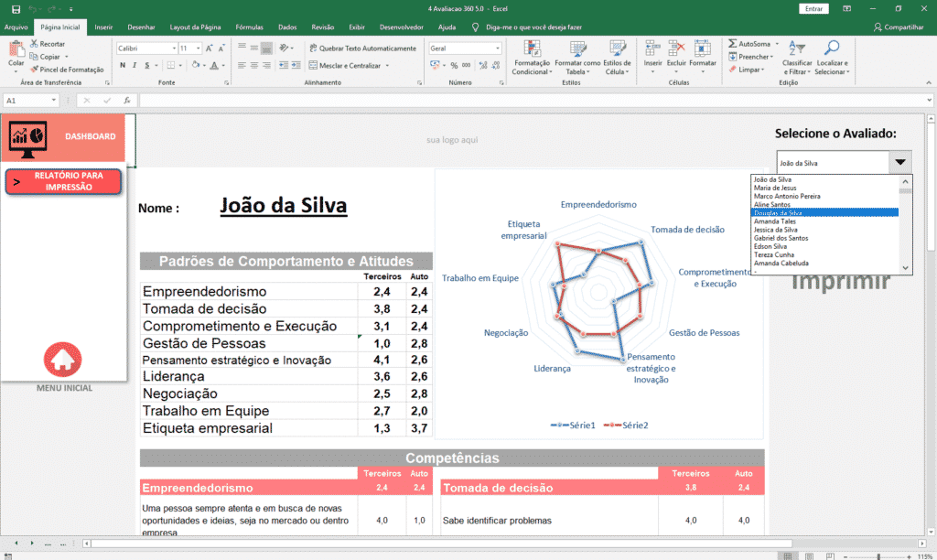Switch to the Fórmulas tab
The width and height of the screenshot is (937, 560).
249,27
